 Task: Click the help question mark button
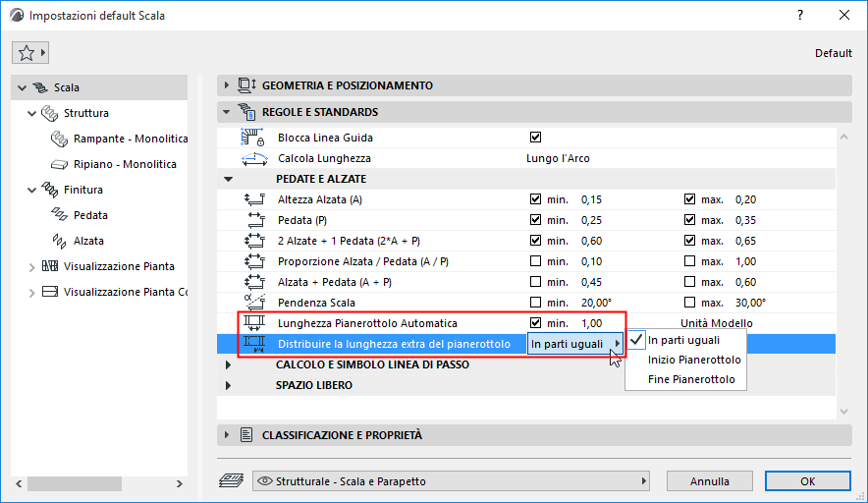point(800,15)
